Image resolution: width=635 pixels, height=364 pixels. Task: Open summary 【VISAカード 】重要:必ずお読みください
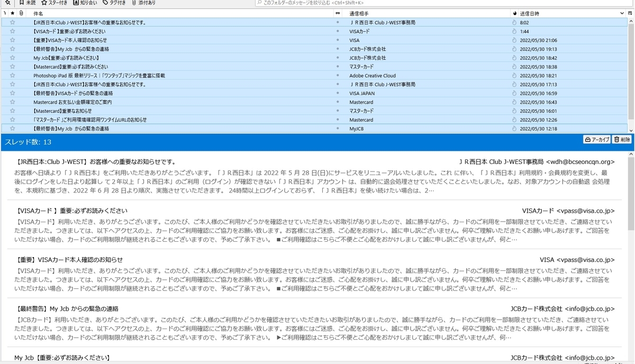(x=72, y=211)
